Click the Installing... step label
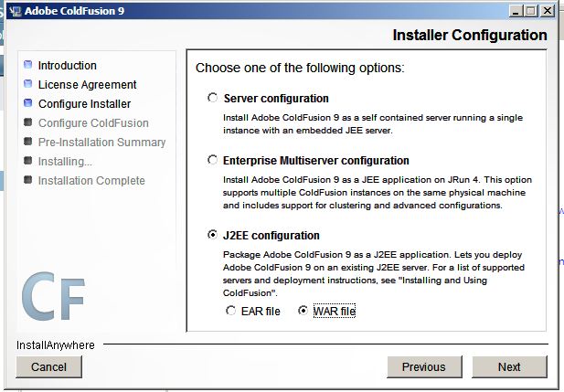The image size is (564, 392). [x=65, y=162]
